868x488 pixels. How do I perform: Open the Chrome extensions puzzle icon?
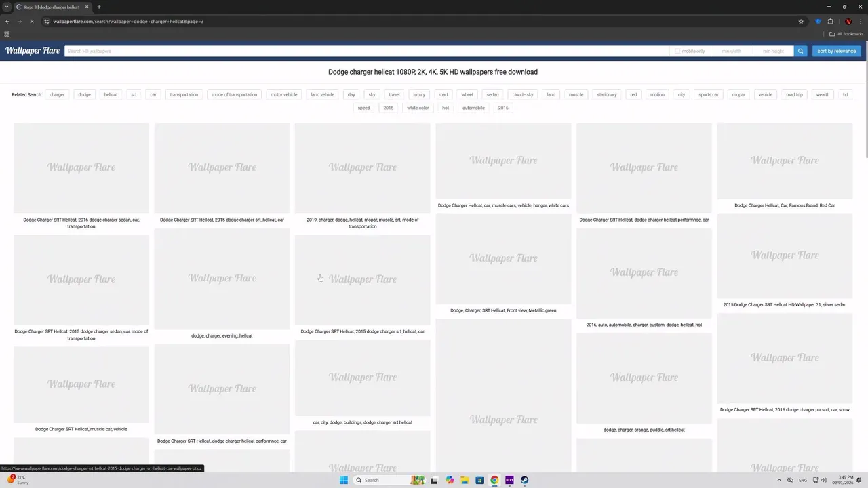[830, 21]
